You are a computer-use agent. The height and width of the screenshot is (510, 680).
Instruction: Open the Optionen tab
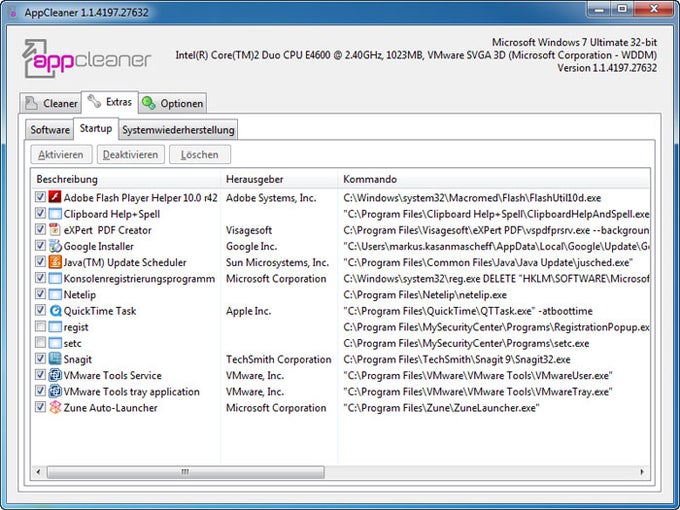[173, 103]
